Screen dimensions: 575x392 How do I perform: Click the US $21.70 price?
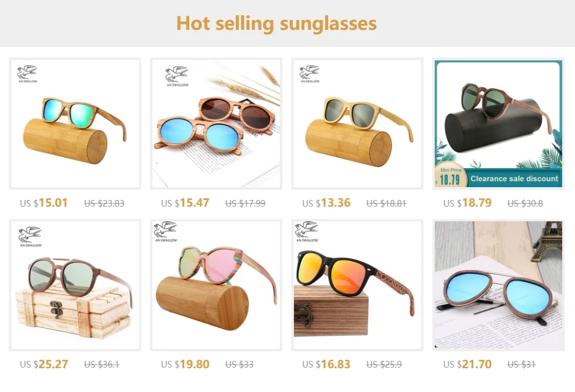coord(467,364)
